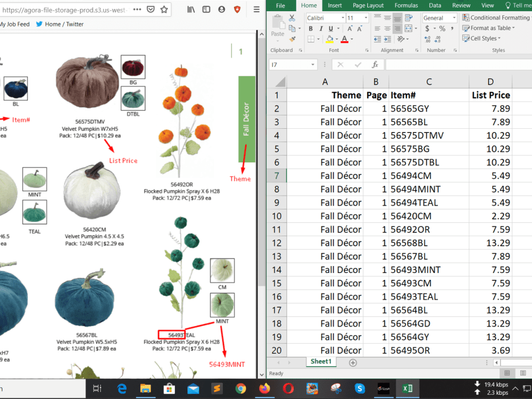Viewport: 532px width, 399px height.
Task: Decrease font size with smaller A icon
Action: pos(360,29)
